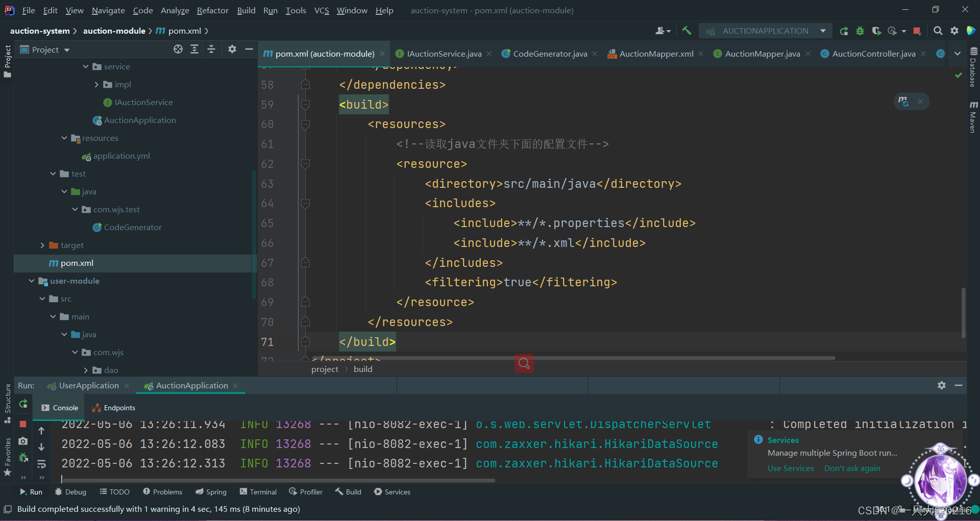Load Maven changes floating icon
This screenshot has width=980, height=521.
point(903,102)
